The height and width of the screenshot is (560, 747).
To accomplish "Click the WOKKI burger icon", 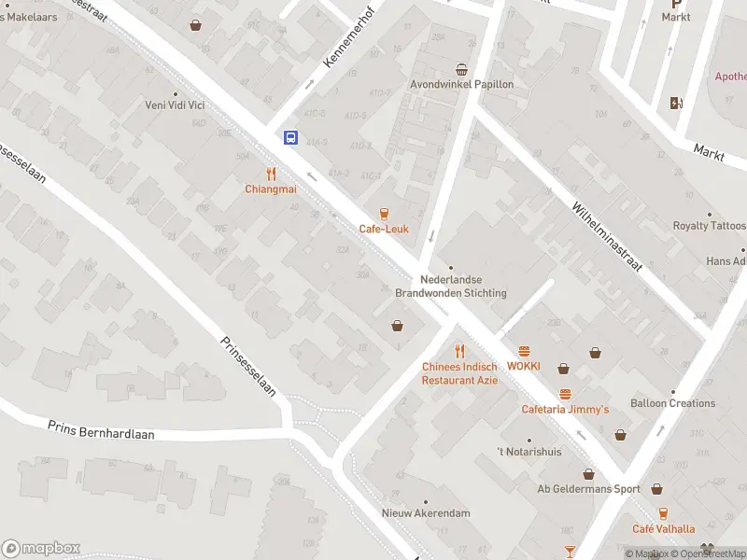I will coord(524,352).
